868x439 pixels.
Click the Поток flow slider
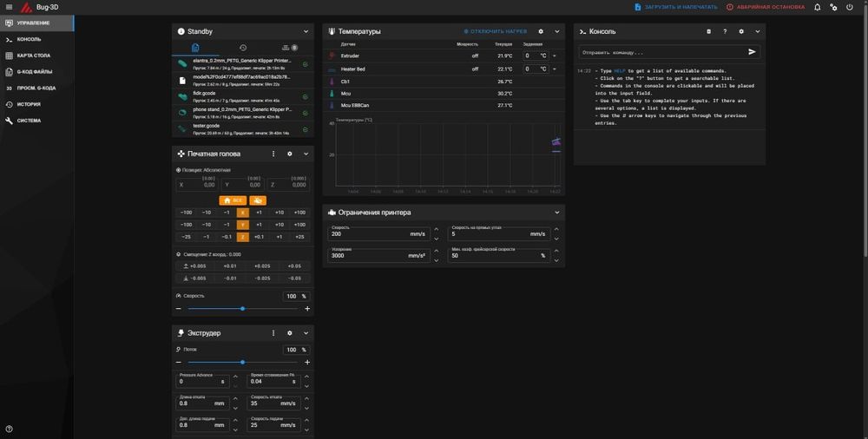point(242,363)
